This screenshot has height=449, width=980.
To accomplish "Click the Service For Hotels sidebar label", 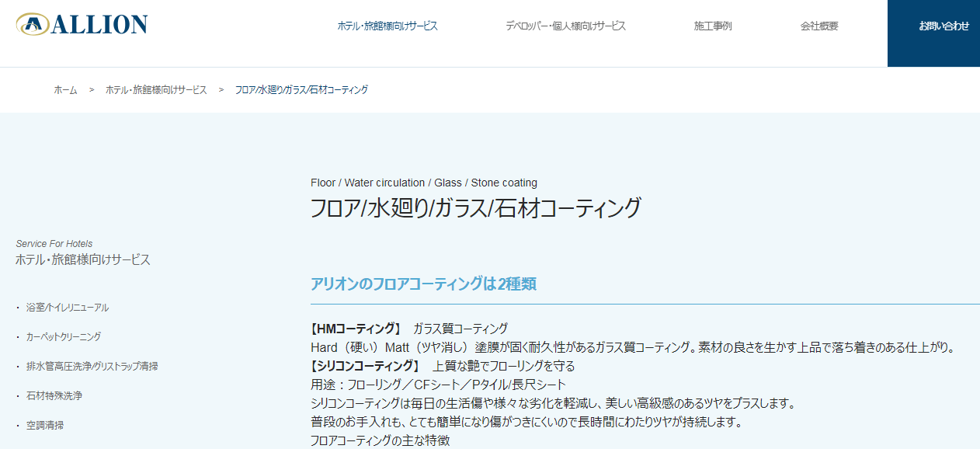I will [x=54, y=244].
